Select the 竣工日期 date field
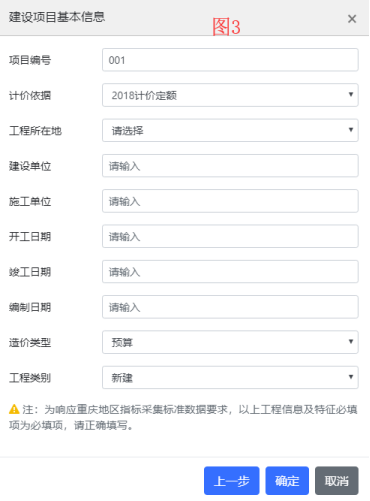 pyautogui.click(x=230, y=272)
